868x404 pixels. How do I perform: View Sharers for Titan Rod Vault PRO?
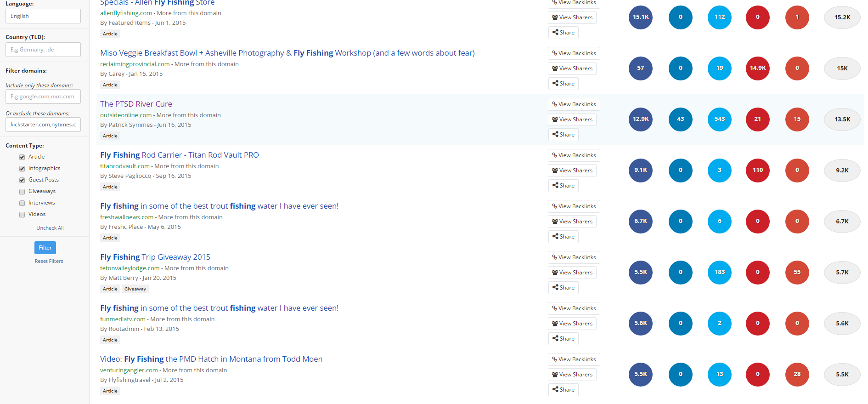click(572, 171)
